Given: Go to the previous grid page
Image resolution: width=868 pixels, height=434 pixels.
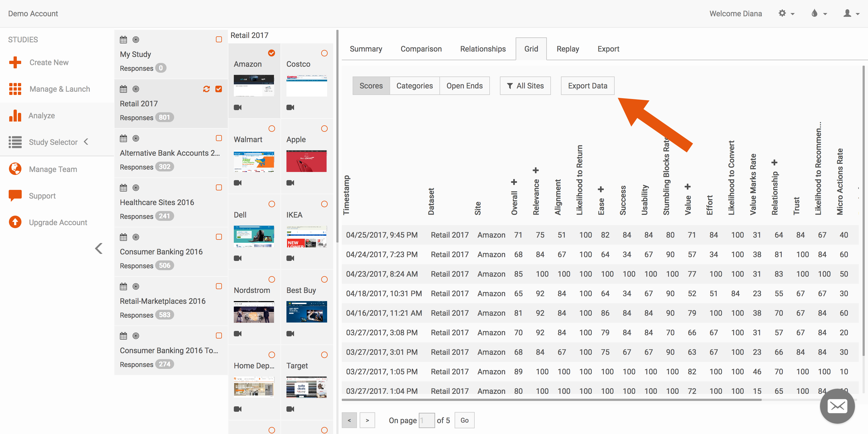Looking at the screenshot, I should [x=349, y=420].
